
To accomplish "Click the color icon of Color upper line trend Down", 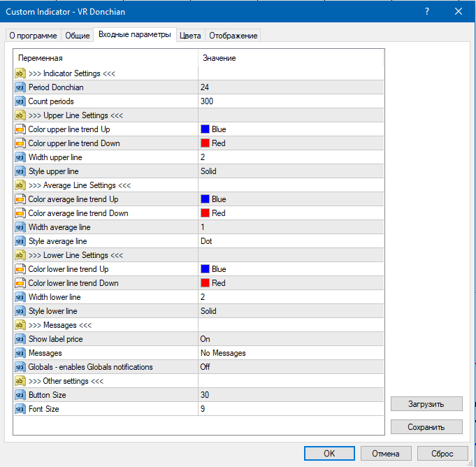I will click(x=20, y=143).
